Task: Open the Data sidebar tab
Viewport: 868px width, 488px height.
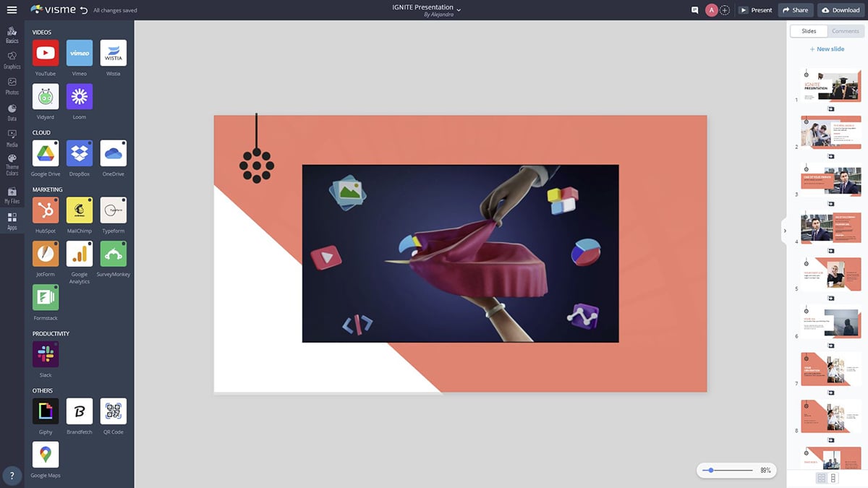Action: coord(12,112)
